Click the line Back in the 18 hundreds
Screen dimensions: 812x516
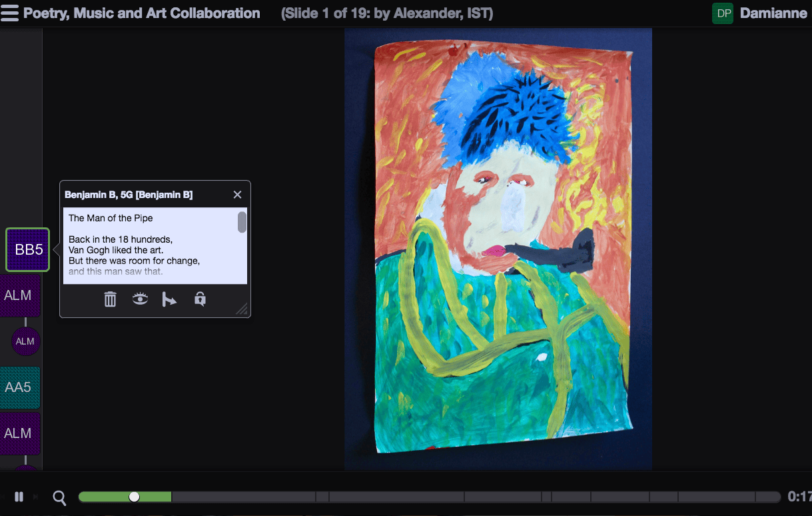121,239
